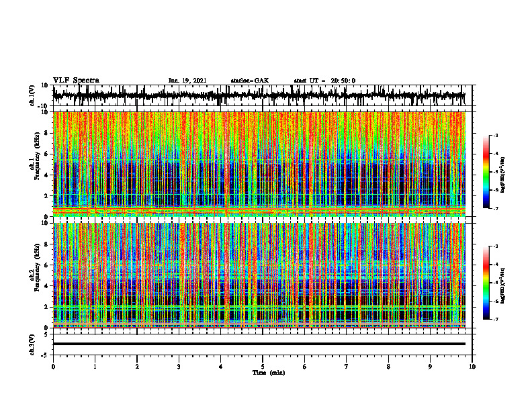Click time axis tick label 6

tap(305, 367)
